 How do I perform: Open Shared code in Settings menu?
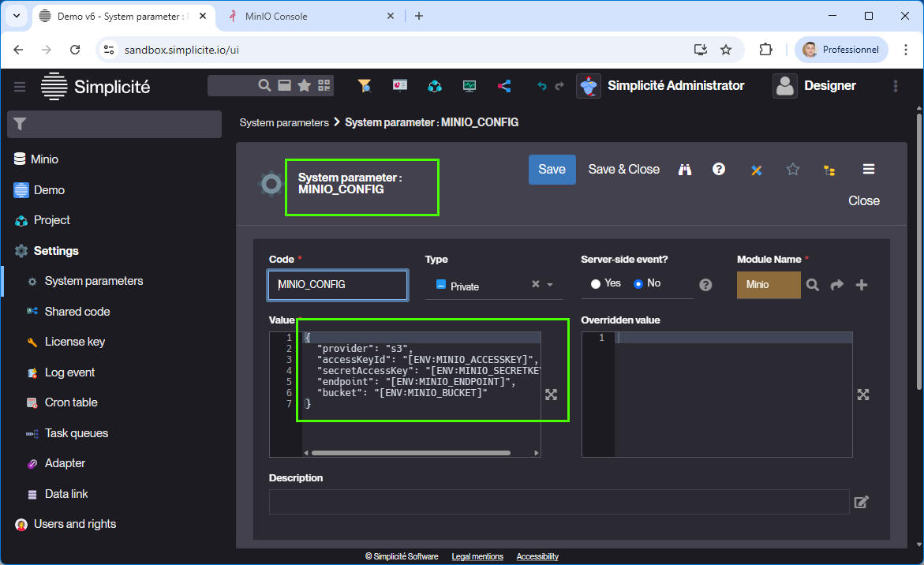tap(77, 312)
